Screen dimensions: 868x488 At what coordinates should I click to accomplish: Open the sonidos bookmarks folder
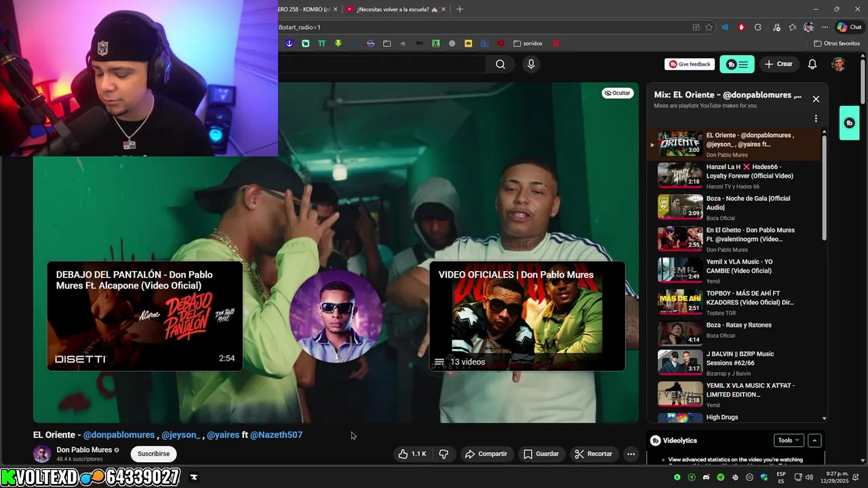click(528, 43)
